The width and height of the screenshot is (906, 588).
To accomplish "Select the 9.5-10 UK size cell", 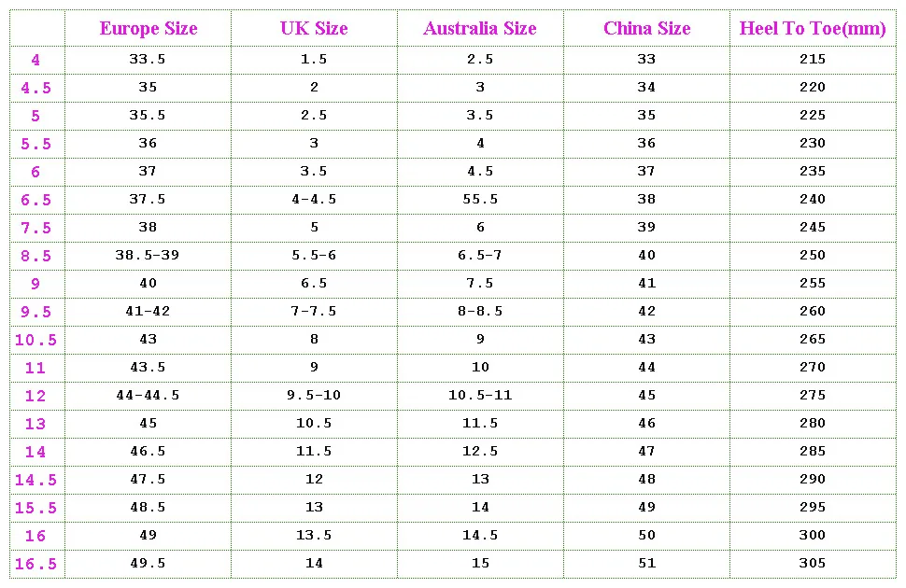I will tap(314, 395).
